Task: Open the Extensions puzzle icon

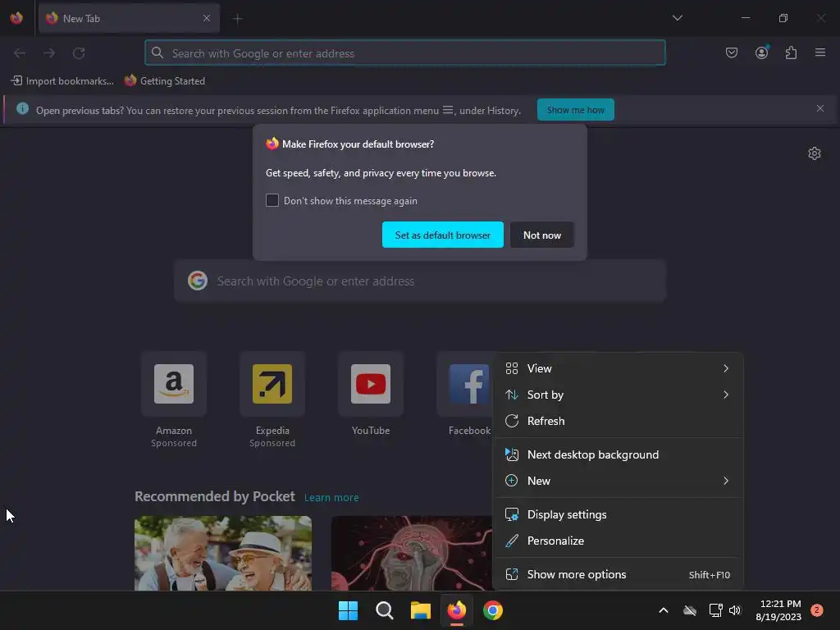Action: 791,52
